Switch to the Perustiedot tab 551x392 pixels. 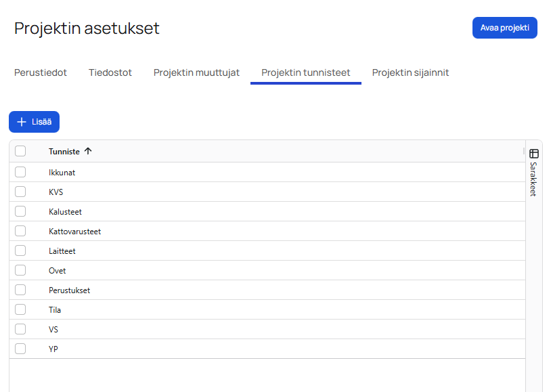(41, 72)
